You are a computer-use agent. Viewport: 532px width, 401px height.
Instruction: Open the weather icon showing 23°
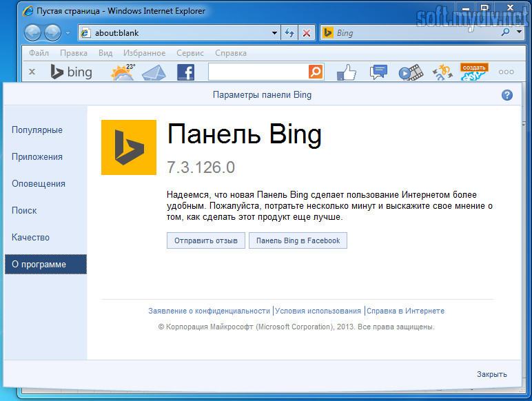[x=123, y=72]
